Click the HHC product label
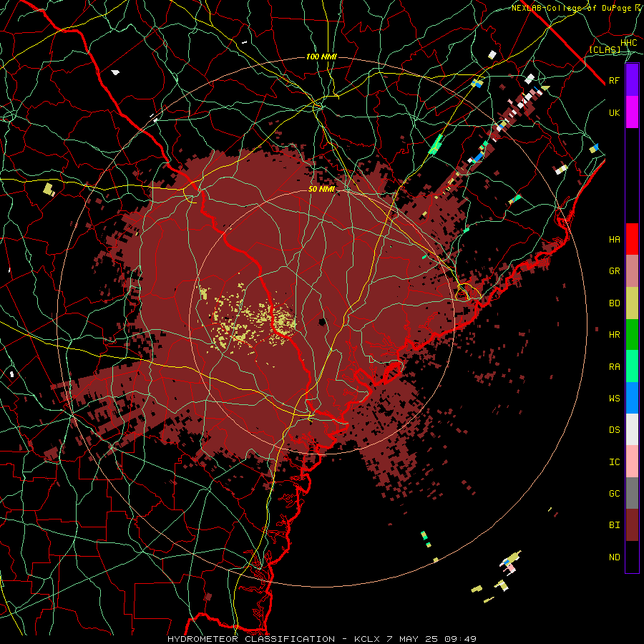 pos(628,43)
